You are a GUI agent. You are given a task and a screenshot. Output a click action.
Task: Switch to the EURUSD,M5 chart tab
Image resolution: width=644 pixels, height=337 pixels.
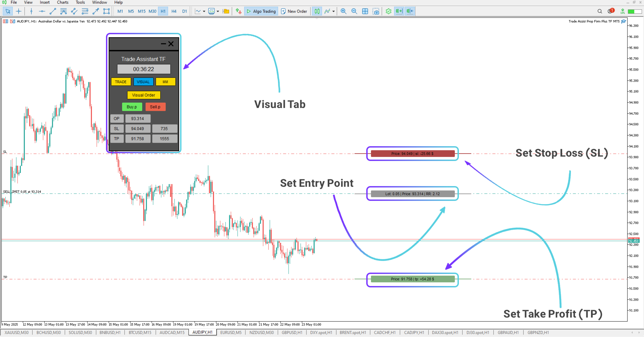pyautogui.click(x=231, y=332)
